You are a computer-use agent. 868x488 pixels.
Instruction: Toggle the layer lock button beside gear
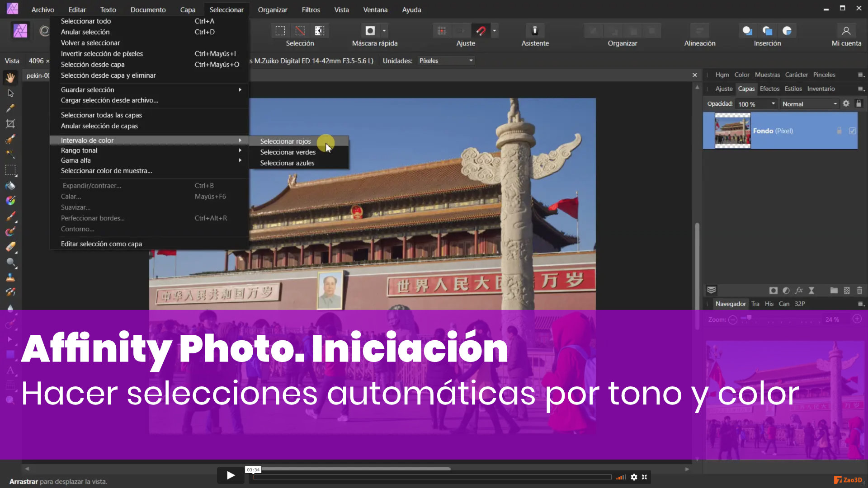click(x=859, y=103)
